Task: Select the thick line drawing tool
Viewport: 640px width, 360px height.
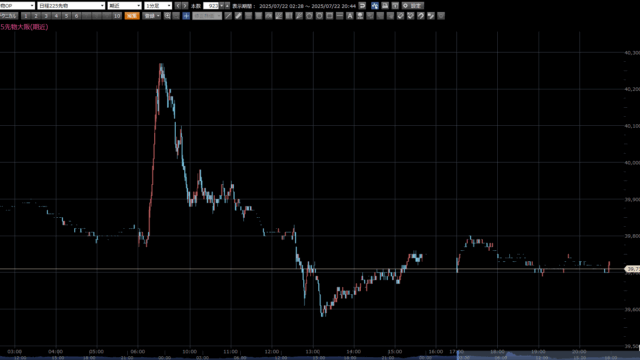Action: (x=238, y=16)
